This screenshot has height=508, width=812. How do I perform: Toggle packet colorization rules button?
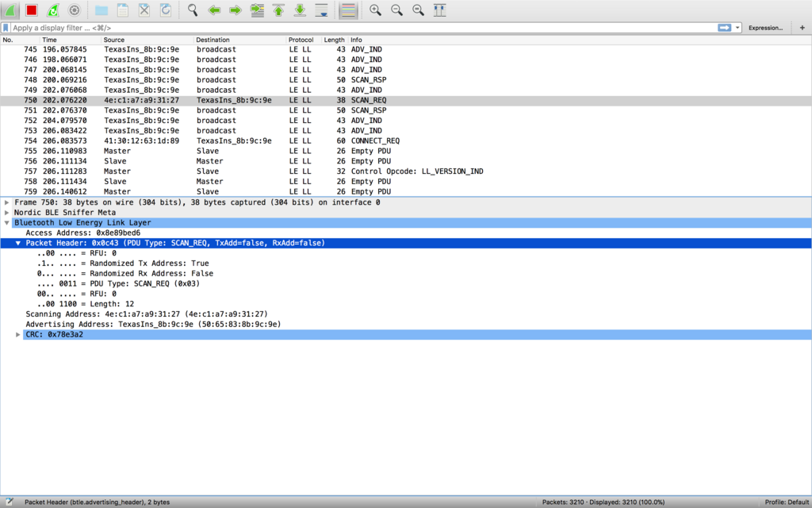(x=349, y=10)
